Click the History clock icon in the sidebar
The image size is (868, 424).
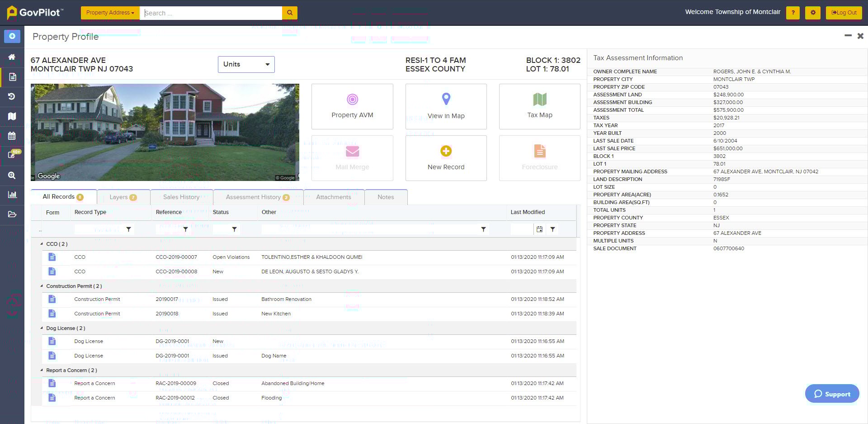coord(12,96)
